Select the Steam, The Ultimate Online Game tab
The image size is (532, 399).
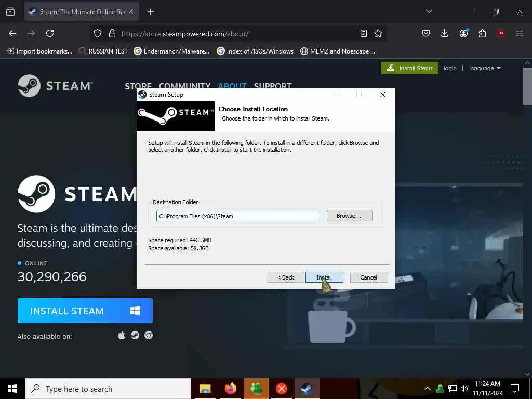click(x=82, y=12)
